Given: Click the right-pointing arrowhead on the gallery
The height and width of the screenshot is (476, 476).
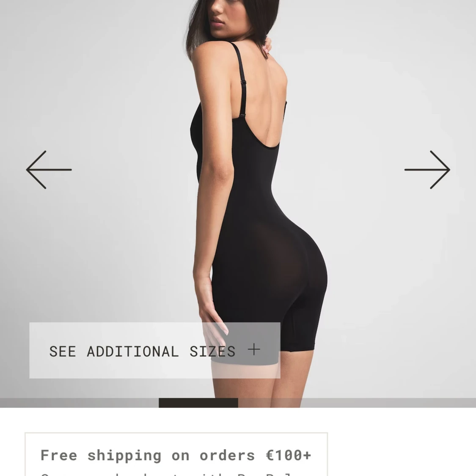Looking at the screenshot, I should pyautogui.click(x=440, y=170).
